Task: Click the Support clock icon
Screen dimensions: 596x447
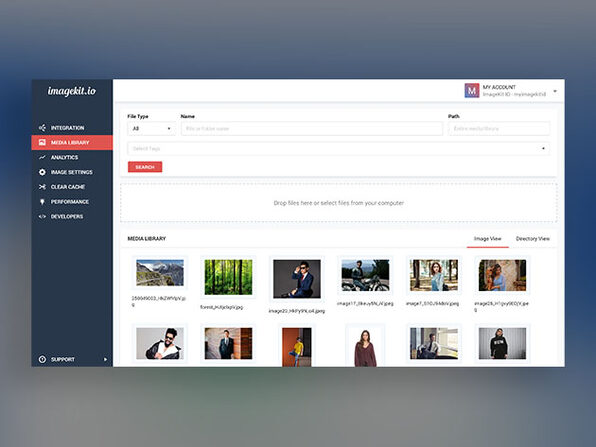Action: [x=42, y=359]
